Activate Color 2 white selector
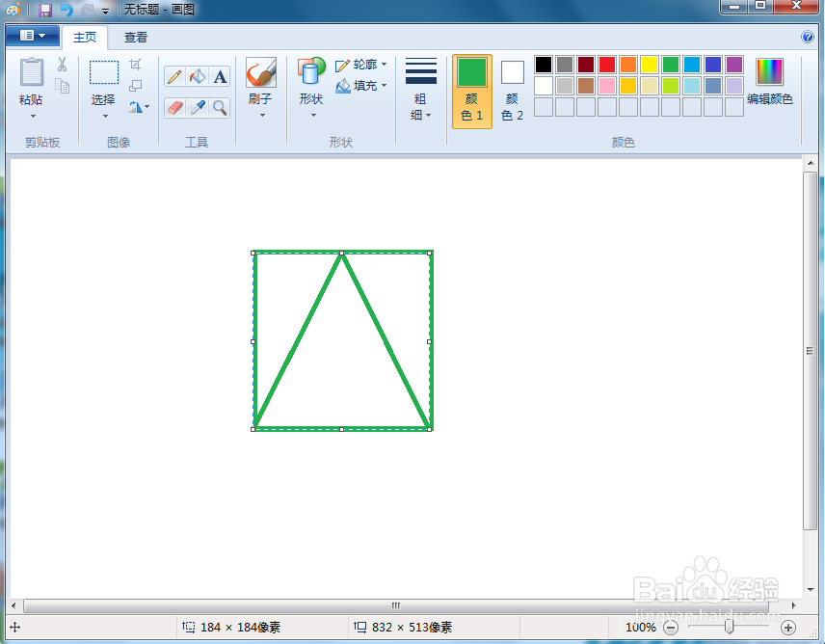This screenshot has width=825, height=644. click(512, 92)
